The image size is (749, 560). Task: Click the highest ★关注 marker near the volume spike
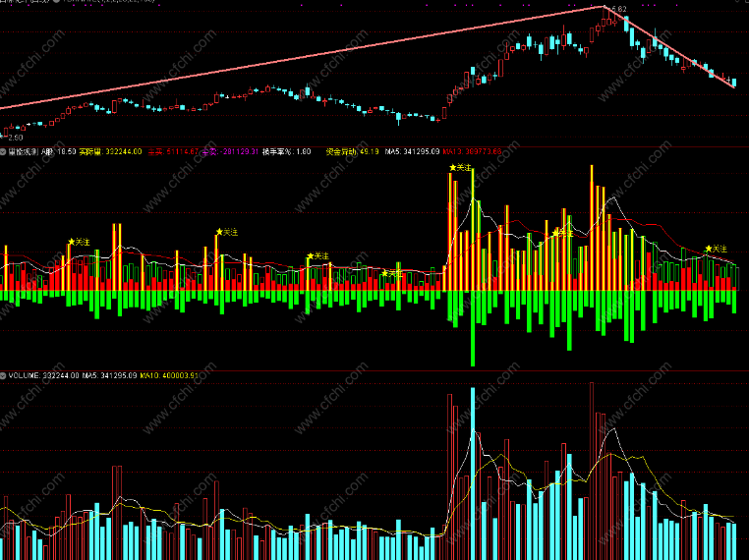(460, 168)
